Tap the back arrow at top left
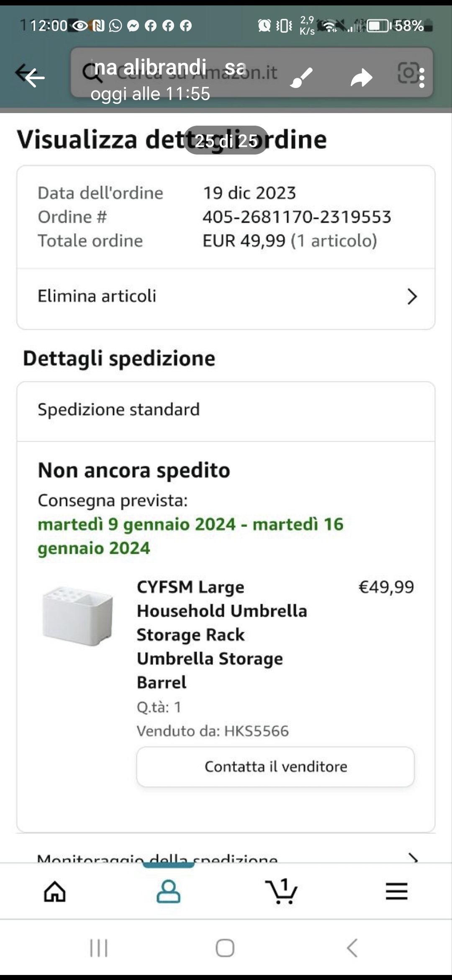452x980 pixels. (31, 77)
